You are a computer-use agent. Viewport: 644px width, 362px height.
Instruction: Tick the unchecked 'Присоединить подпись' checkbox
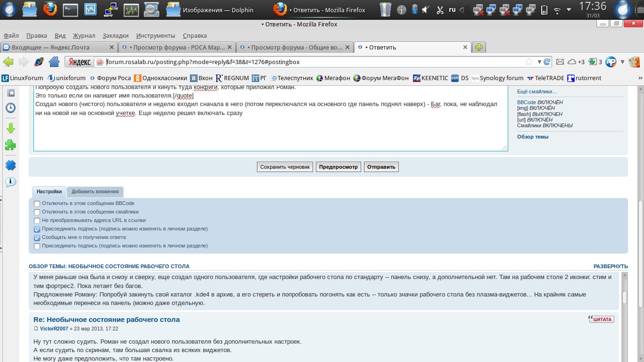click(x=37, y=246)
